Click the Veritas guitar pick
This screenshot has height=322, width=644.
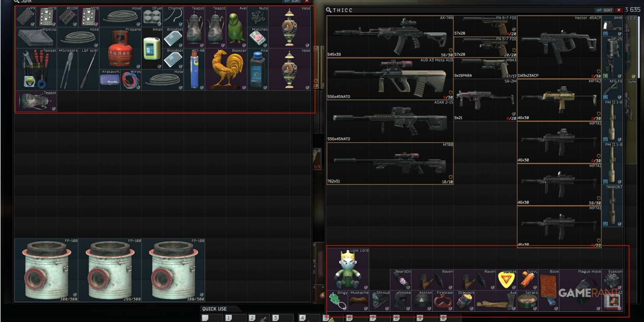(x=506, y=279)
